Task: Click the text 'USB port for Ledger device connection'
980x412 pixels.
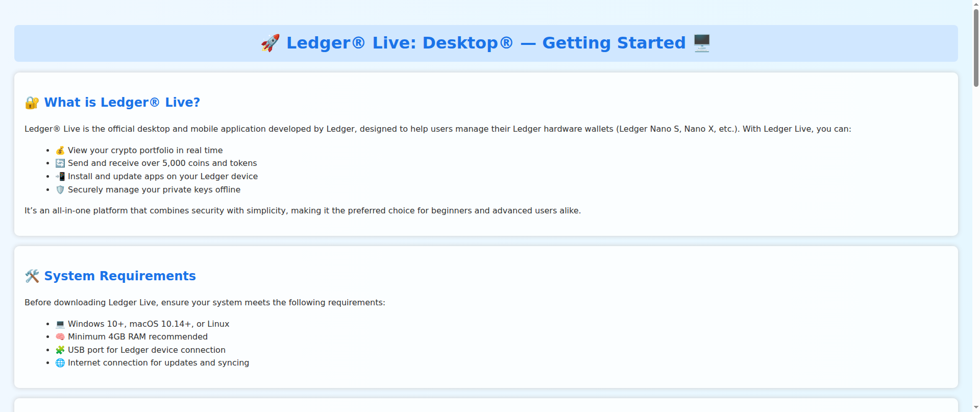Action: pos(146,350)
